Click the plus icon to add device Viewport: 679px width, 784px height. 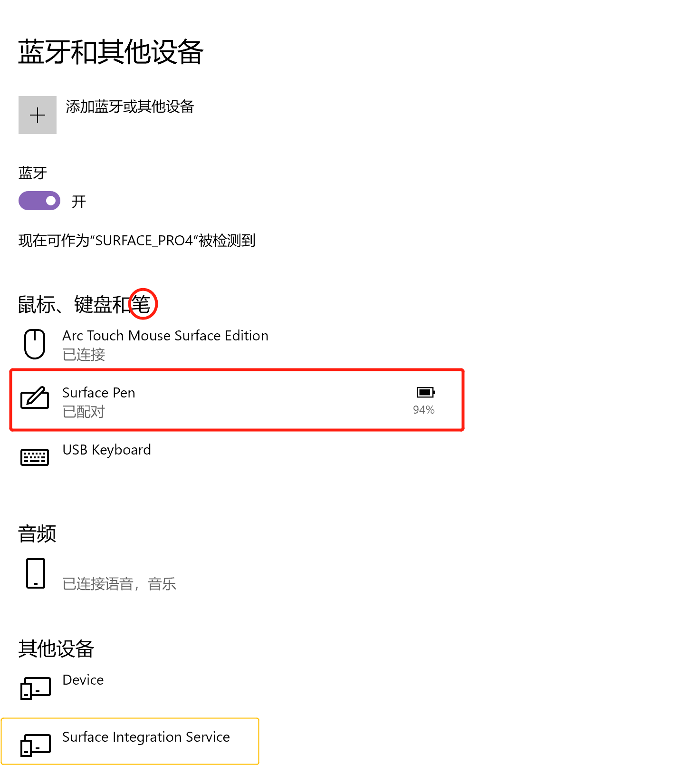[x=38, y=115]
